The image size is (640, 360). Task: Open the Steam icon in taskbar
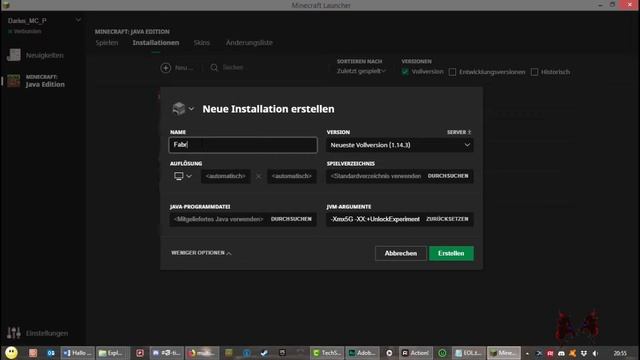pyautogui.click(x=264, y=353)
